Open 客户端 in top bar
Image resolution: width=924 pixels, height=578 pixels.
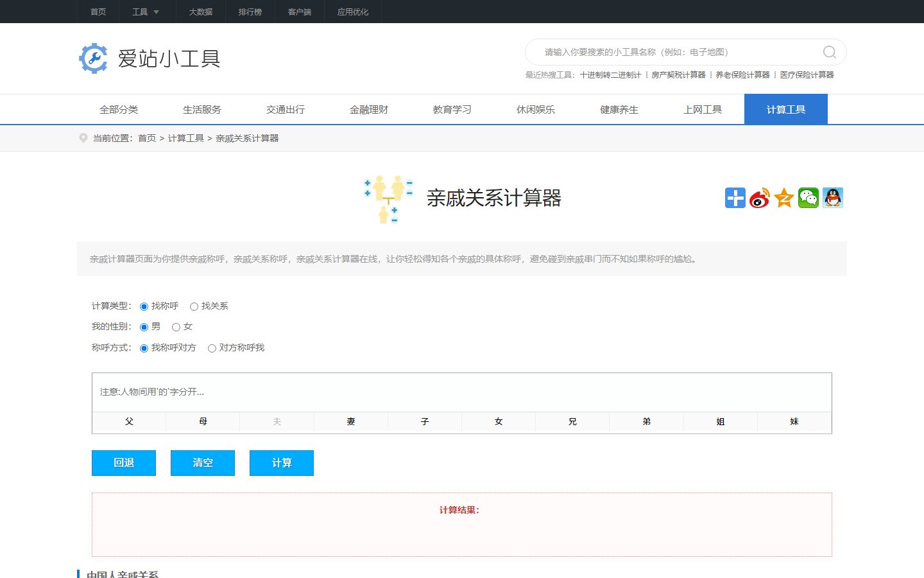300,12
